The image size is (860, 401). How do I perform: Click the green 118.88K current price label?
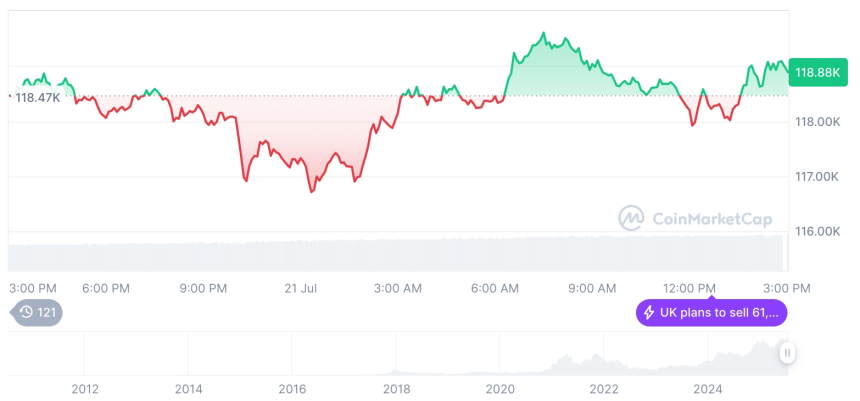tap(816, 72)
